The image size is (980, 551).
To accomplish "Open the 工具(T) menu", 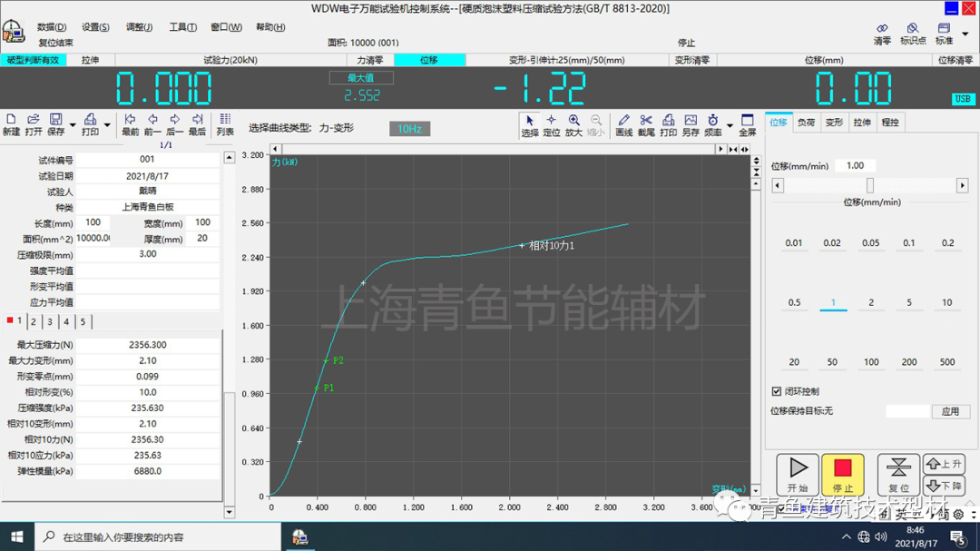I will point(182,27).
